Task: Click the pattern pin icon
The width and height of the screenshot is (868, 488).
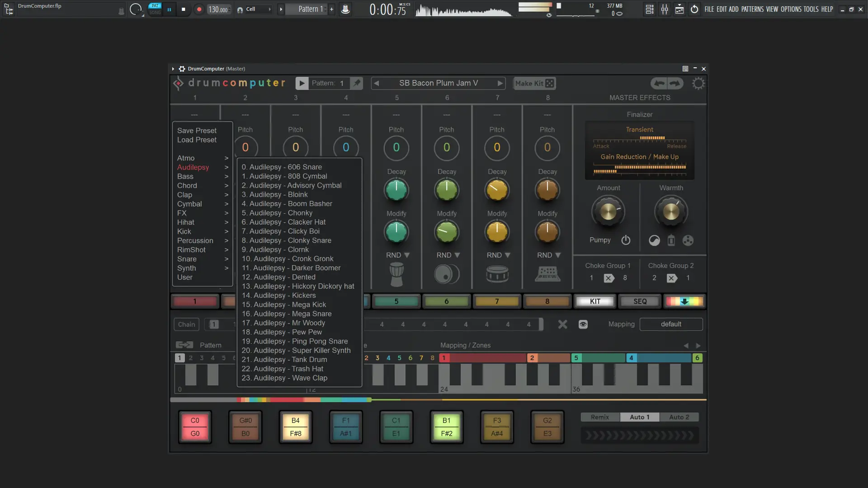Action: (357, 83)
